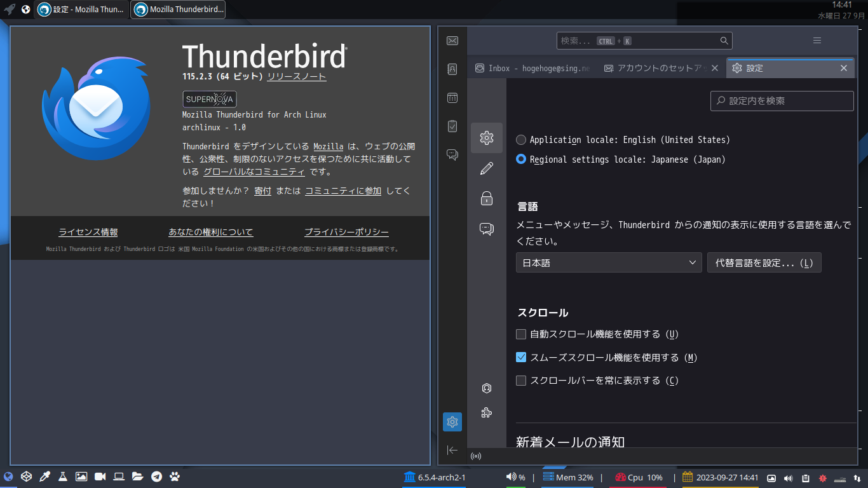Launch the color picker eyedropper icon in taskbar

44,477
